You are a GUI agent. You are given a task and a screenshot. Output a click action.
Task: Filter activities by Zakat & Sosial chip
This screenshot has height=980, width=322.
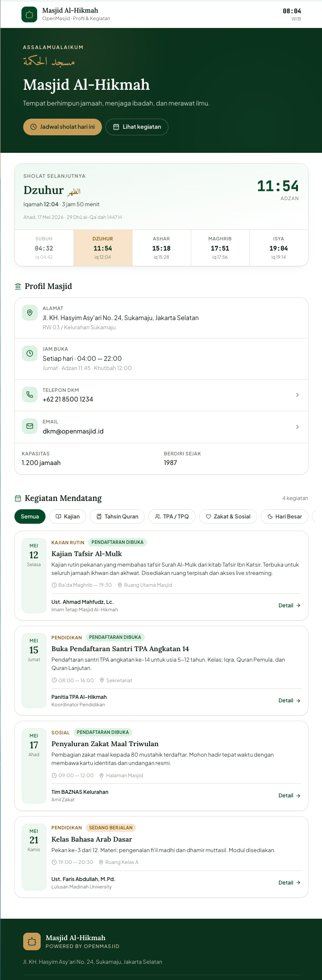[228, 516]
